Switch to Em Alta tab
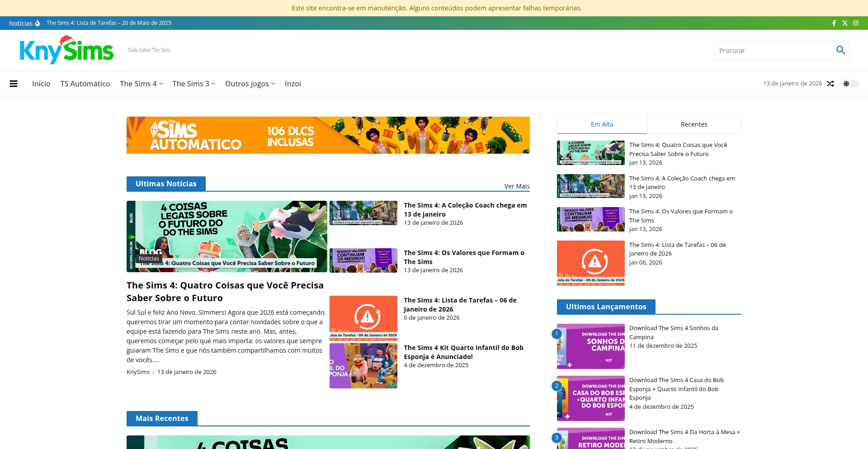This screenshot has width=868, height=449. tap(602, 124)
